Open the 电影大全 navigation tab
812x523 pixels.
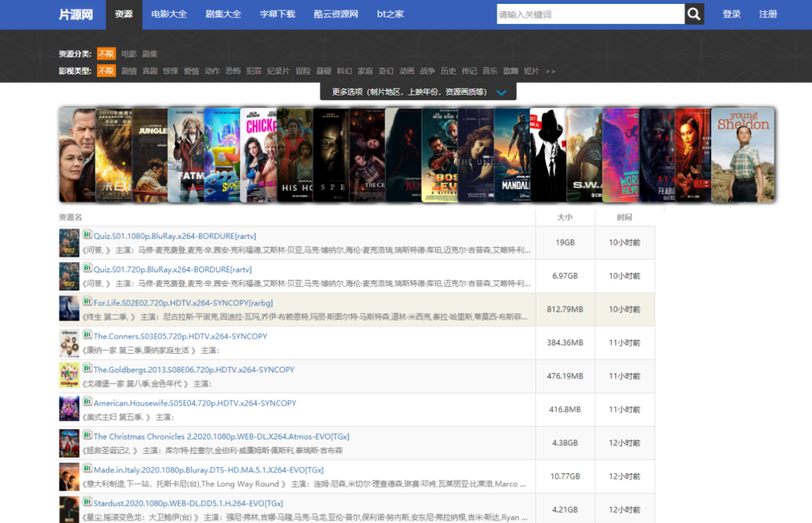[x=168, y=14]
